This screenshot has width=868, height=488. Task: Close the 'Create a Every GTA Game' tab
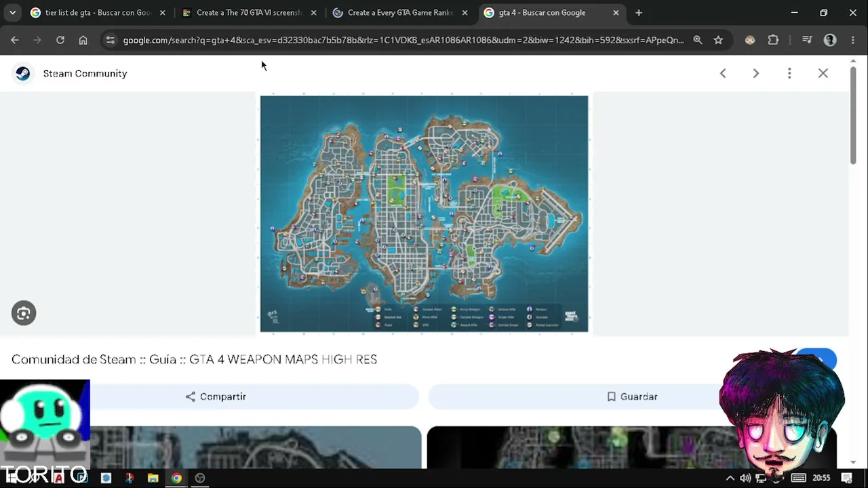pyautogui.click(x=465, y=12)
